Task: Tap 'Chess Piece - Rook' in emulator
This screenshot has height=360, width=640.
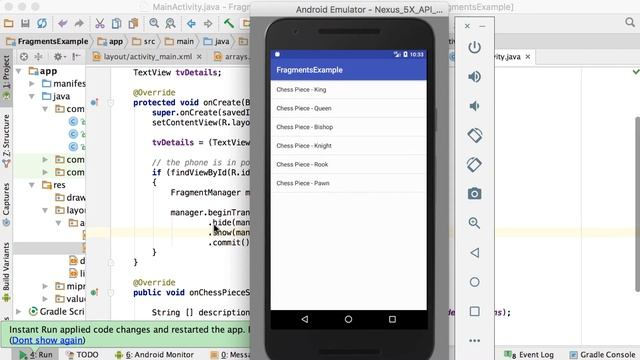Action: coord(349,164)
